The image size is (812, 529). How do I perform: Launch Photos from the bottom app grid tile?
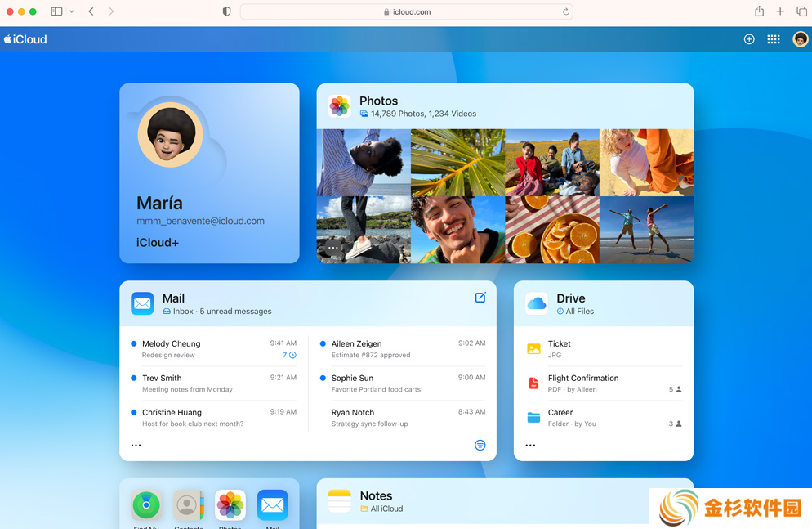(230, 504)
